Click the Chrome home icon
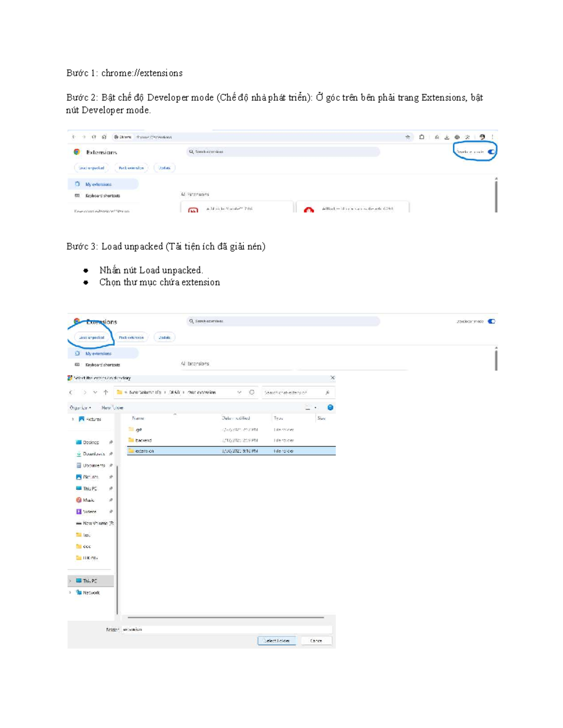 click(104, 137)
